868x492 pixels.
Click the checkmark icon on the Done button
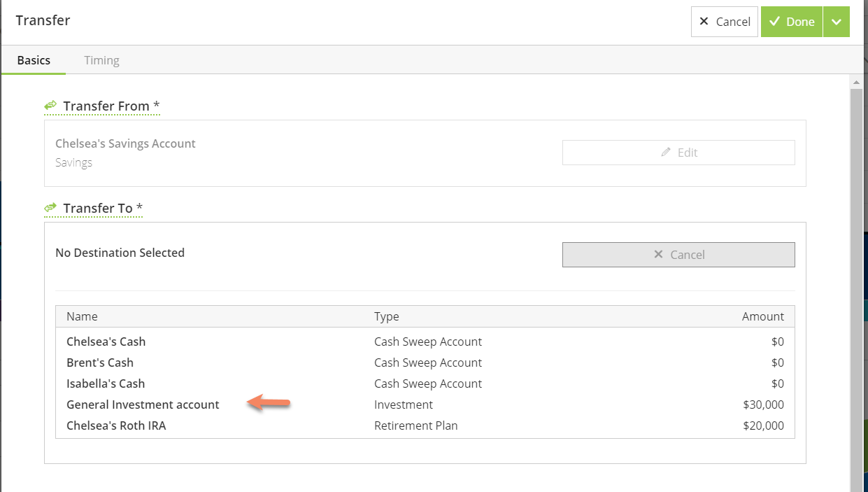774,22
